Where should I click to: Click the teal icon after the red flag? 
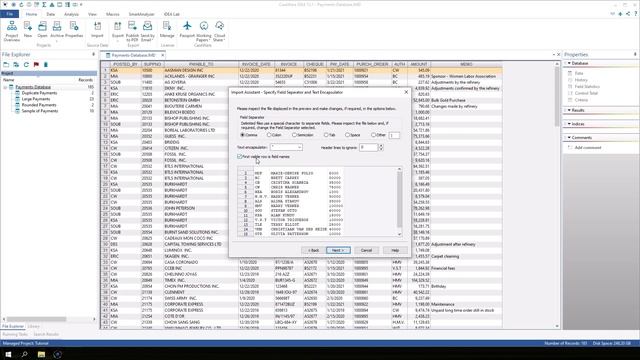point(46,64)
